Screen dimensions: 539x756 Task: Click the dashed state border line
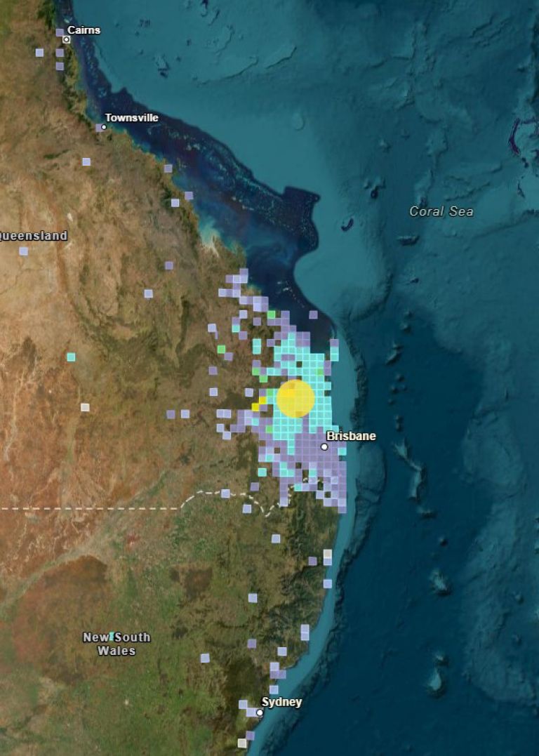(x=105, y=507)
